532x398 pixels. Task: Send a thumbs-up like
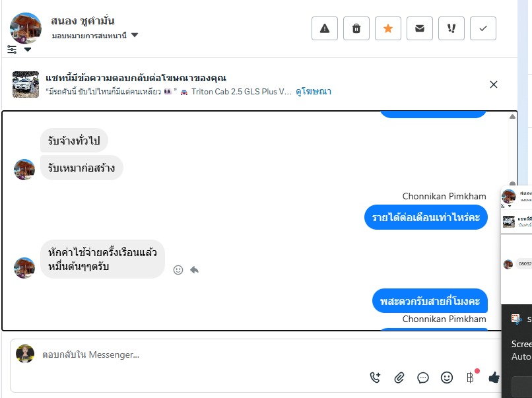pyautogui.click(x=494, y=378)
